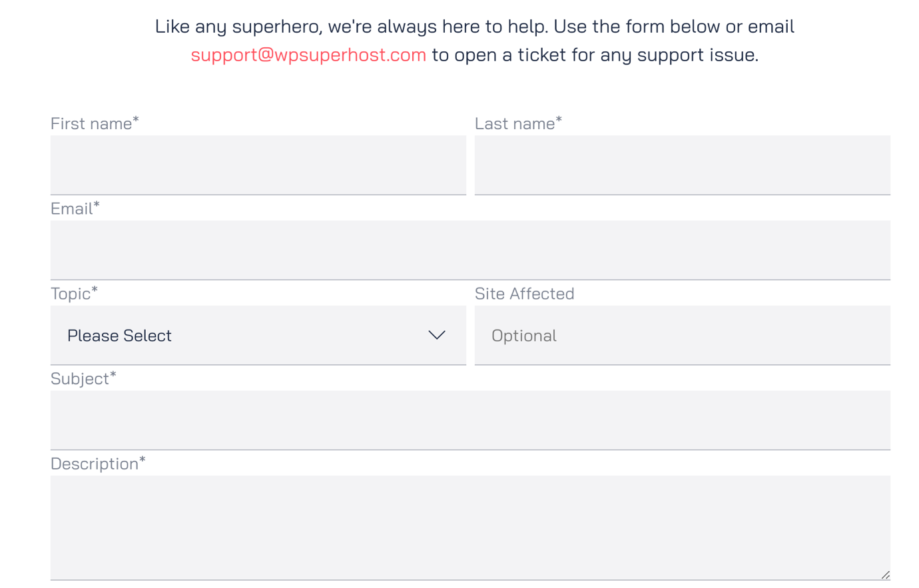
Task: Click the intro sentence about superhero help
Action: [x=474, y=27]
